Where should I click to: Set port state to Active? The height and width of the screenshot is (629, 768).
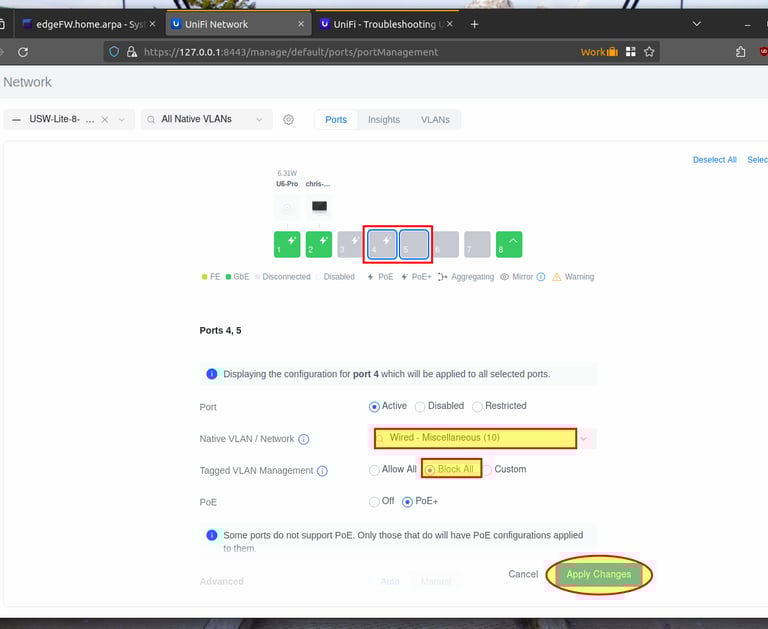pyautogui.click(x=374, y=407)
